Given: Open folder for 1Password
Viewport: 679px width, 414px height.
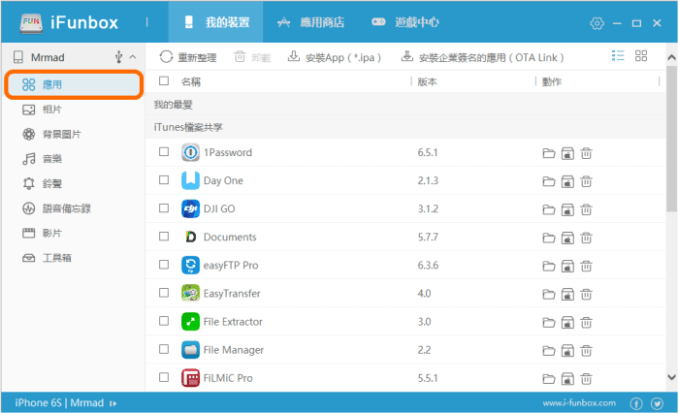Looking at the screenshot, I should click(x=549, y=153).
